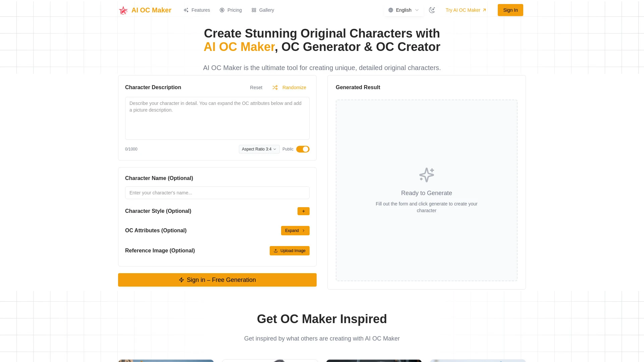This screenshot has height=362, width=644.
Task: Click the character name input field
Action: point(217,193)
